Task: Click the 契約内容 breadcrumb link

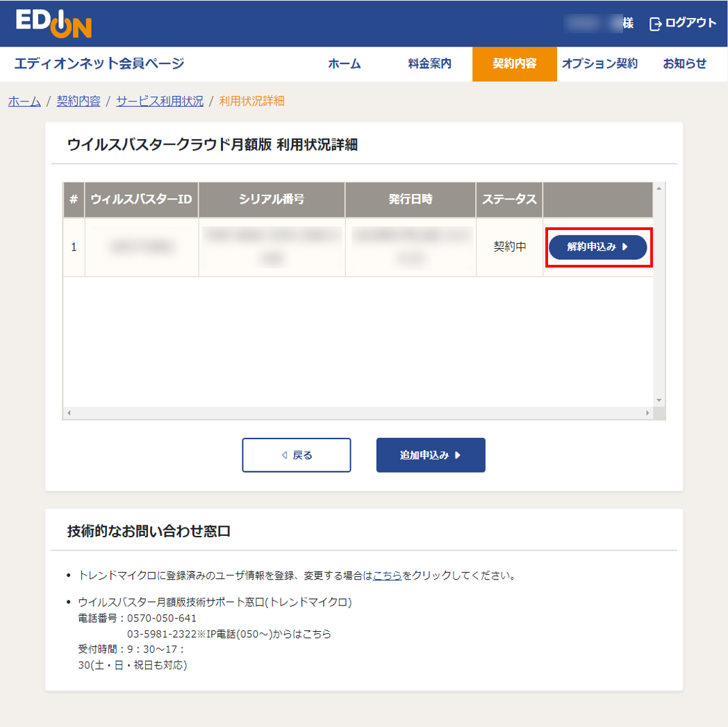Action: (x=78, y=101)
